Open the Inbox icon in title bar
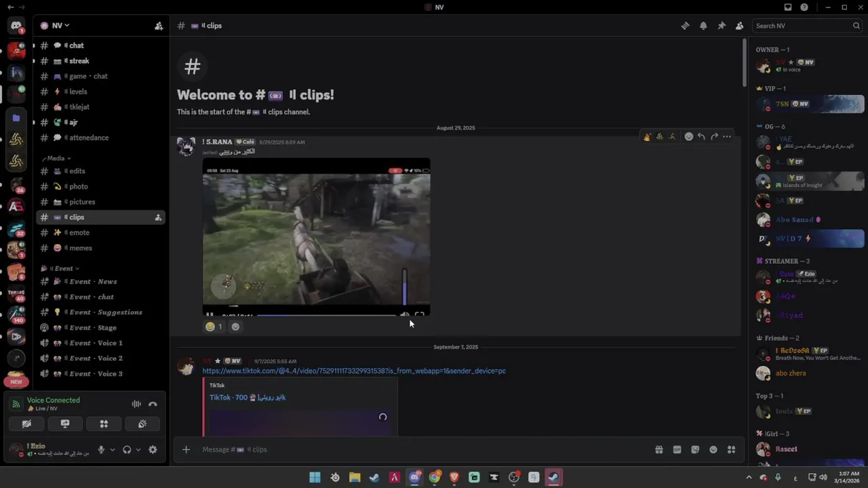The height and width of the screenshot is (488, 868). point(788,7)
